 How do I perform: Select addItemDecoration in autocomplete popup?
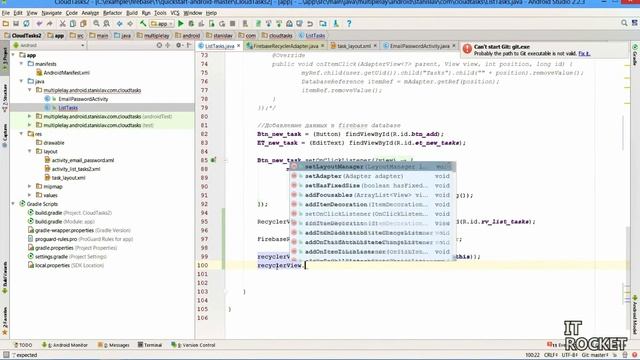pyautogui.click(x=373, y=204)
